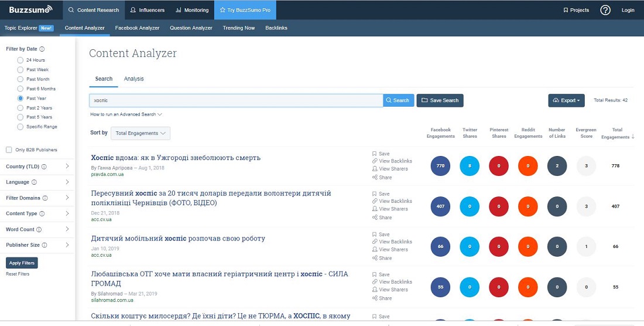Select the Past 5 Years date filter

click(x=20, y=117)
